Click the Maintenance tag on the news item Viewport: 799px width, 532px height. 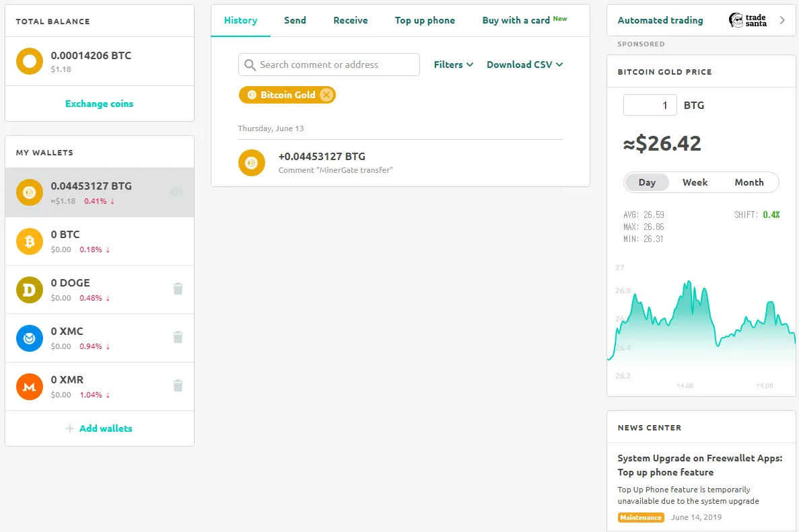641,517
